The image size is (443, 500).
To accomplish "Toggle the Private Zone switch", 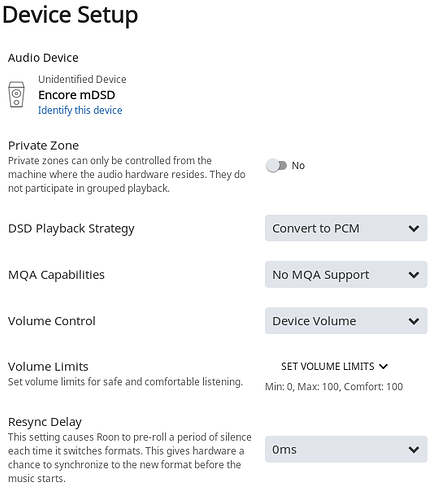I will coord(276,166).
